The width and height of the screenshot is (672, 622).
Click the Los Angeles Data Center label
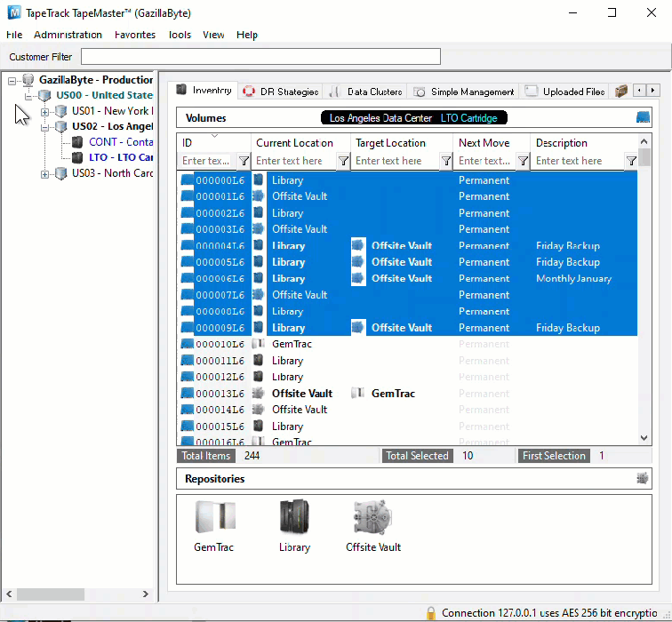coord(380,118)
